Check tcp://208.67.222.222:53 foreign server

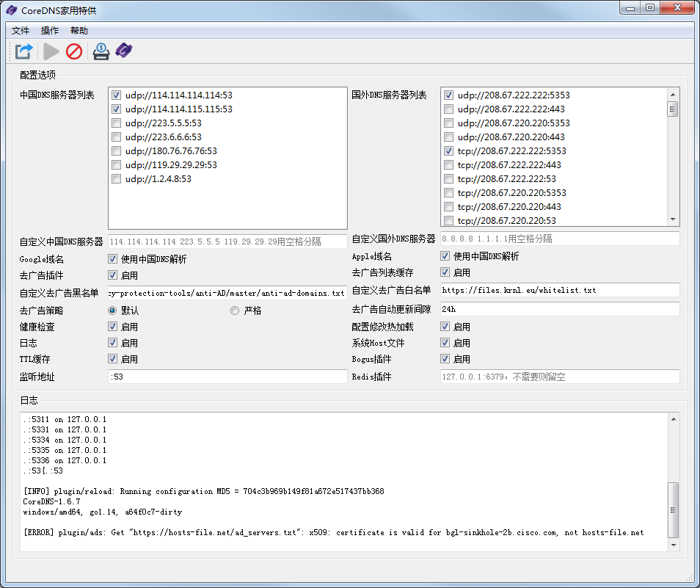click(448, 178)
